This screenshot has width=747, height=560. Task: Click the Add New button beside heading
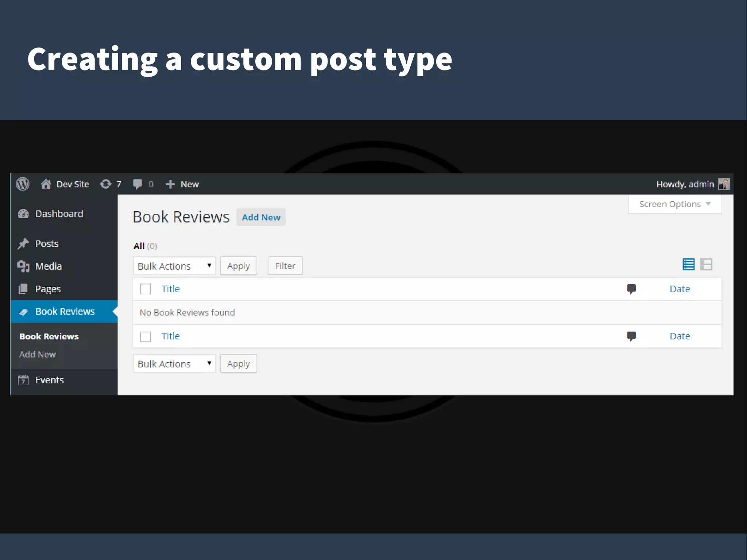(261, 217)
